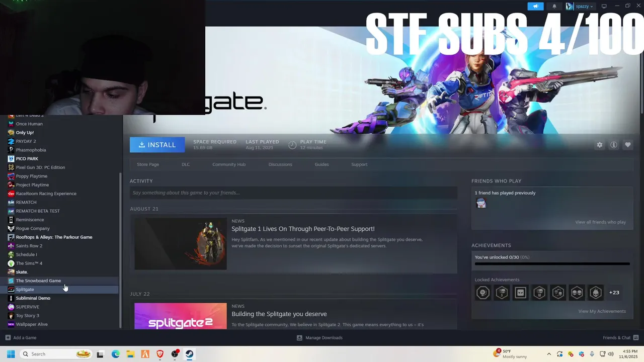Click the friend avatar who played previously
644x362 pixels.
pos(481,203)
